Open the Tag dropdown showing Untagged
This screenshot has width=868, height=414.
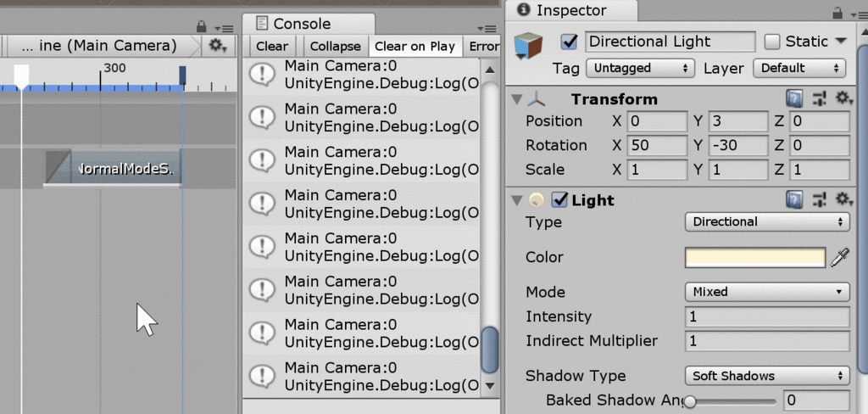click(640, 68)
